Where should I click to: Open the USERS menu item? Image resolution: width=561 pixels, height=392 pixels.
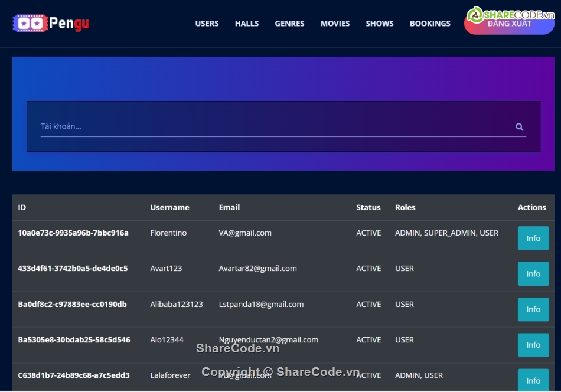point(207,24)
